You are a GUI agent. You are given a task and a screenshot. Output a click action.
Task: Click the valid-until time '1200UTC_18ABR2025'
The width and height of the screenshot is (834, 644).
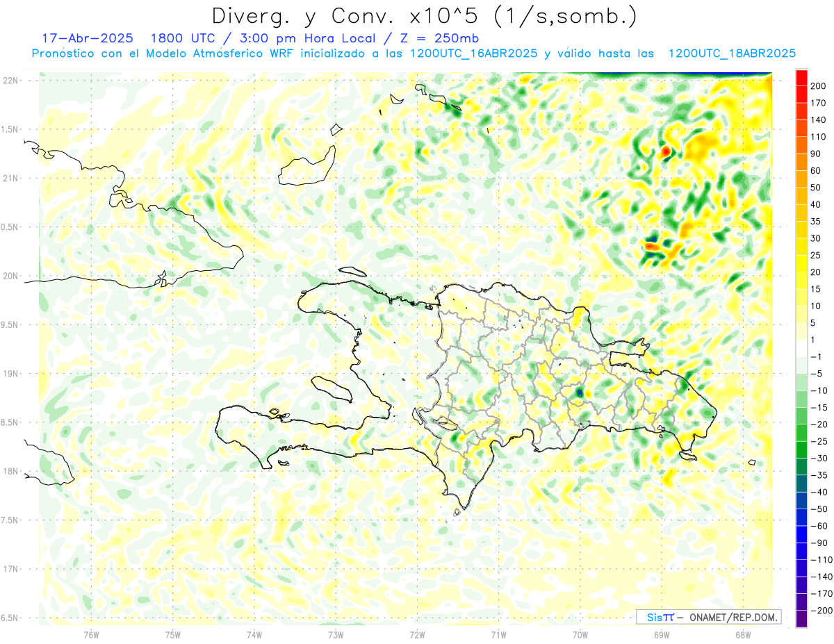(731, 53)
